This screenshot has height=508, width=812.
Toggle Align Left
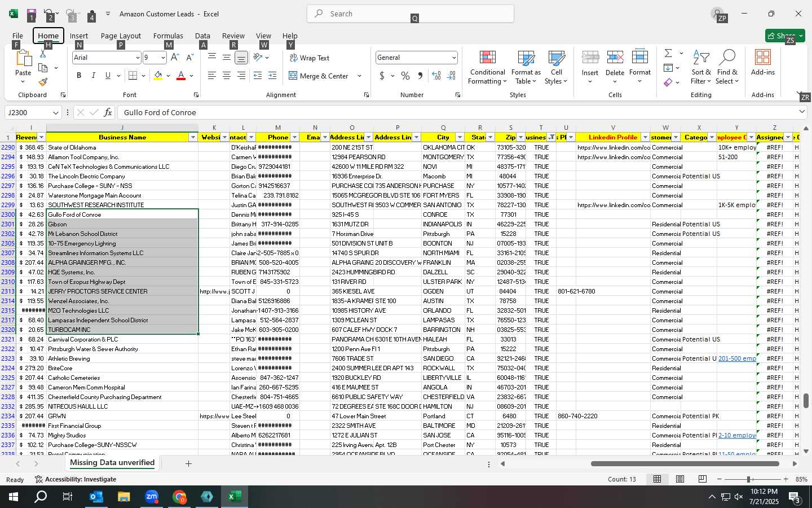[x=212, y=76]
